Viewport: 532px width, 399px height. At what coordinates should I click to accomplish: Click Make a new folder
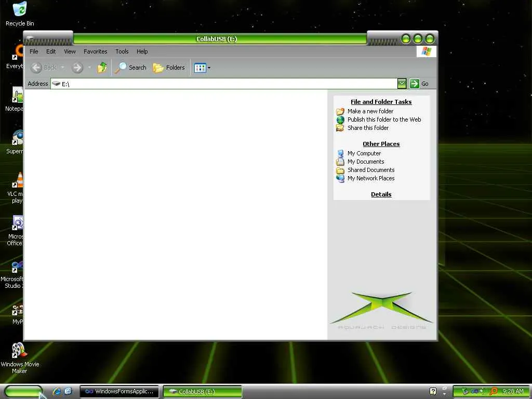[x=370, y=111]
